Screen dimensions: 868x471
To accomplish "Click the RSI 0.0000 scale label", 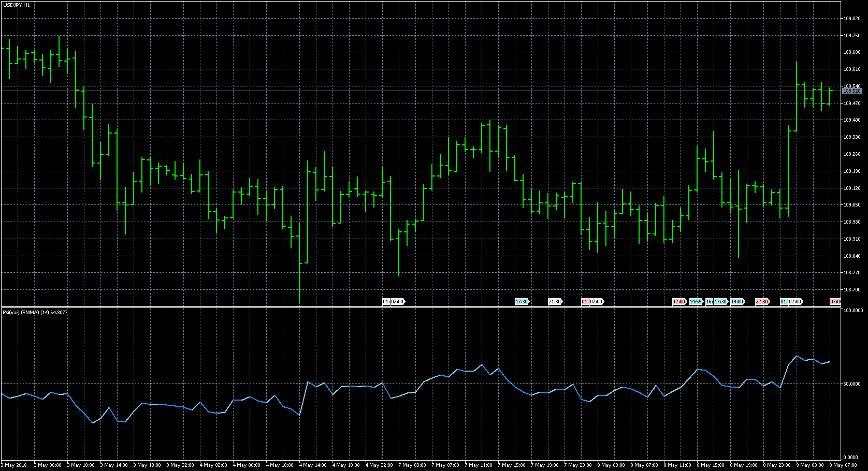I will pyautogui.click(x=850, y=458).
